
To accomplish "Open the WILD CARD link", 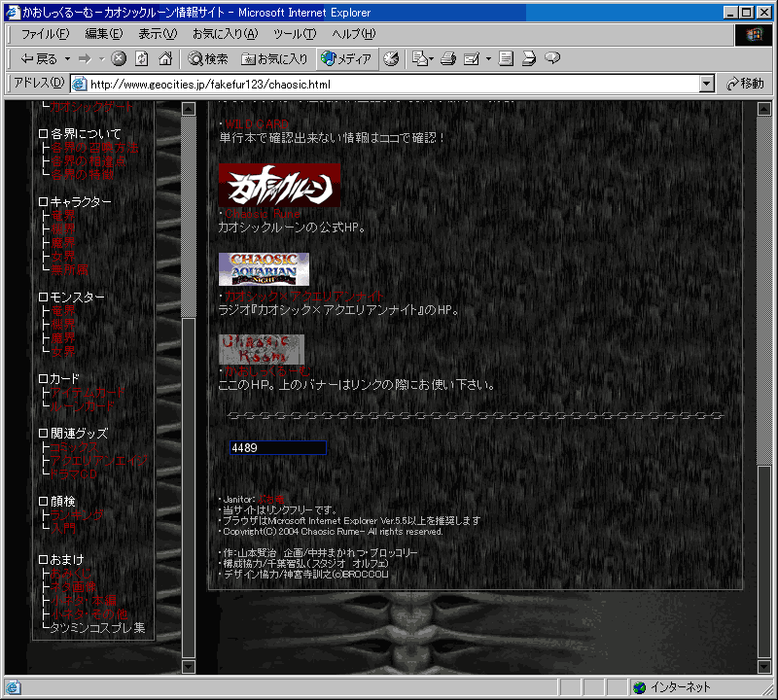I will tap(257, 124).
